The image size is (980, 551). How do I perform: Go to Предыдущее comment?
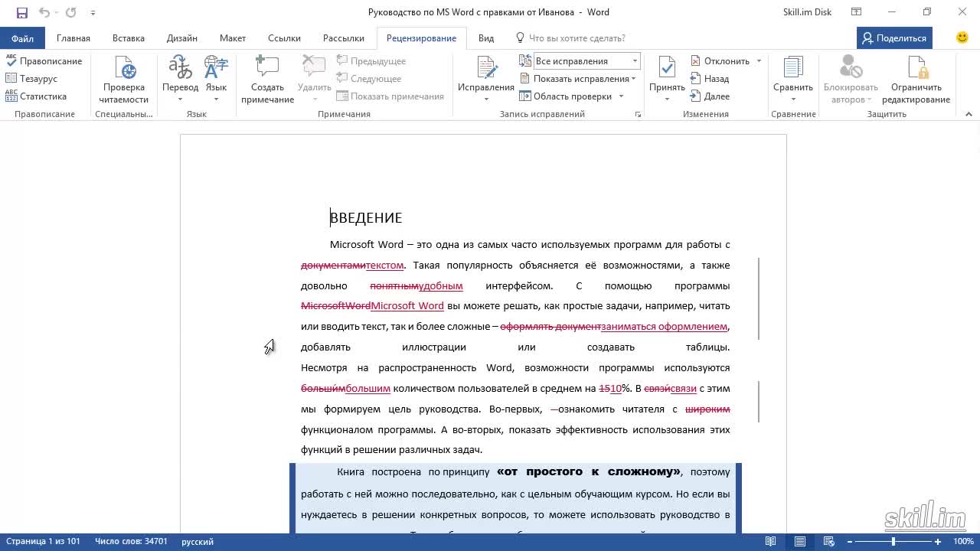tap(371, 61)
